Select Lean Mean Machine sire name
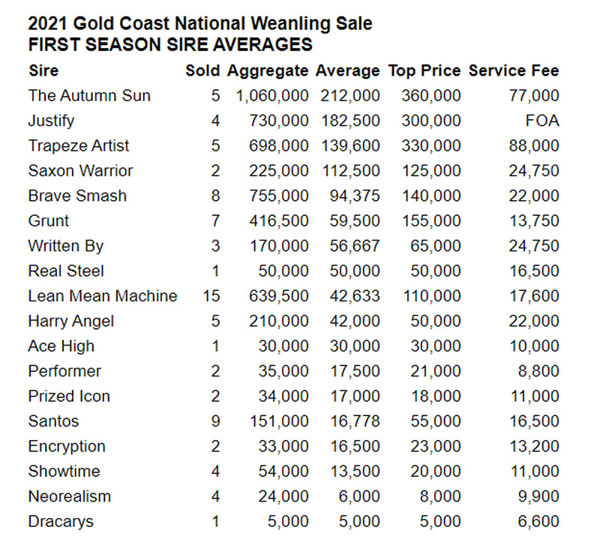This screenshot has width=600, height=545. pos(103,296)
